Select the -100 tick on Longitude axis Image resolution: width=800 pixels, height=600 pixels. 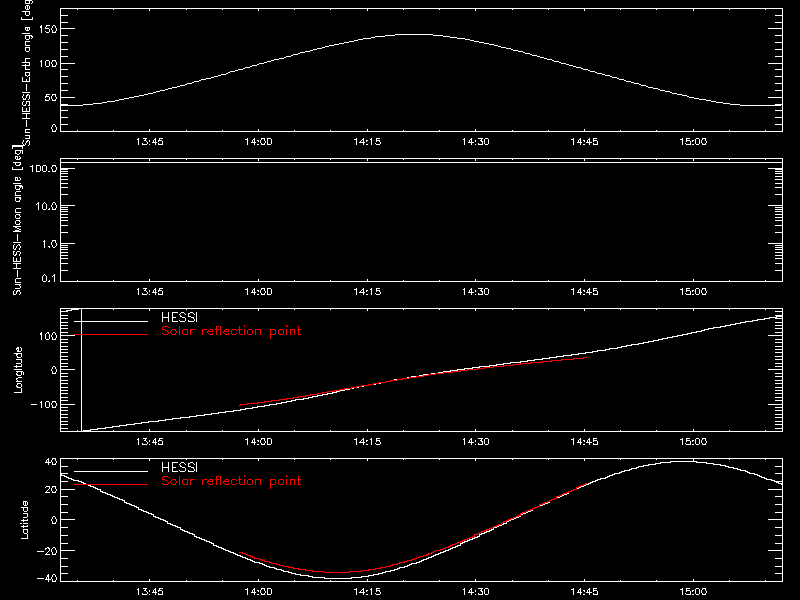point(44,404)
